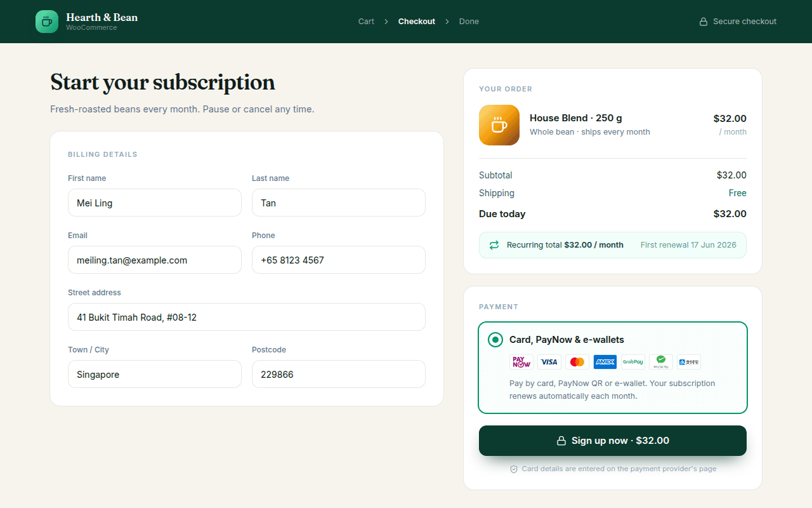The width and height of the screenshot is (812, 508).
Task: Click the Mastercard logo
Action: (577, 362)
